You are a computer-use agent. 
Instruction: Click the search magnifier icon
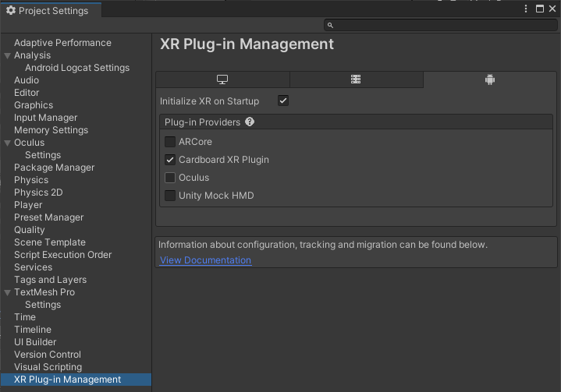pyautogui.click(x=330, y=26)
